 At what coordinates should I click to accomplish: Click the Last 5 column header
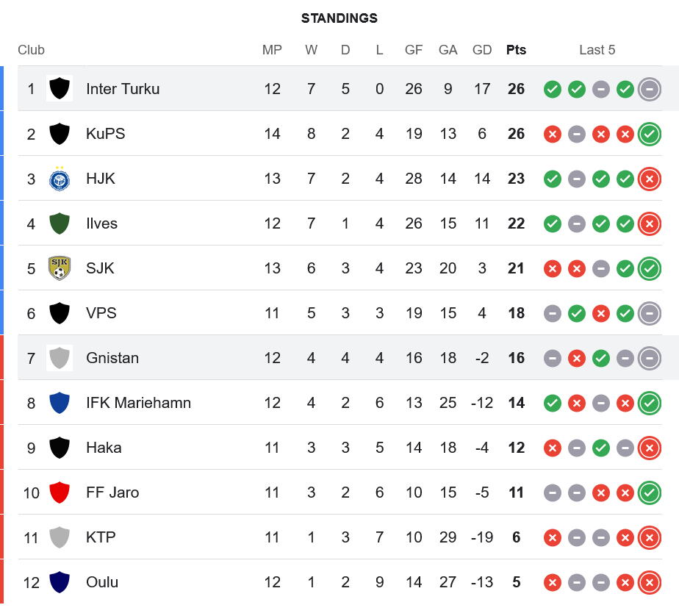(x=597, y=50)
